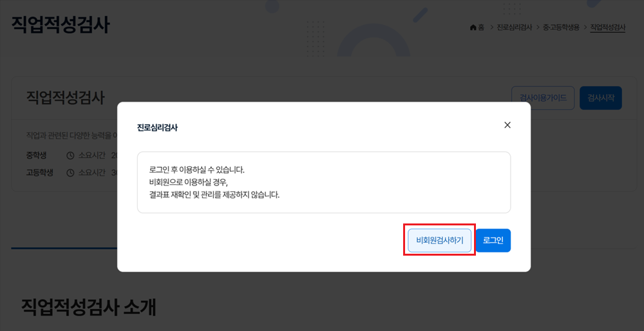Select 직업적성검사 breadcrumb item
The height and width of the screenshot is (331, 644).
tap(607, 28)
